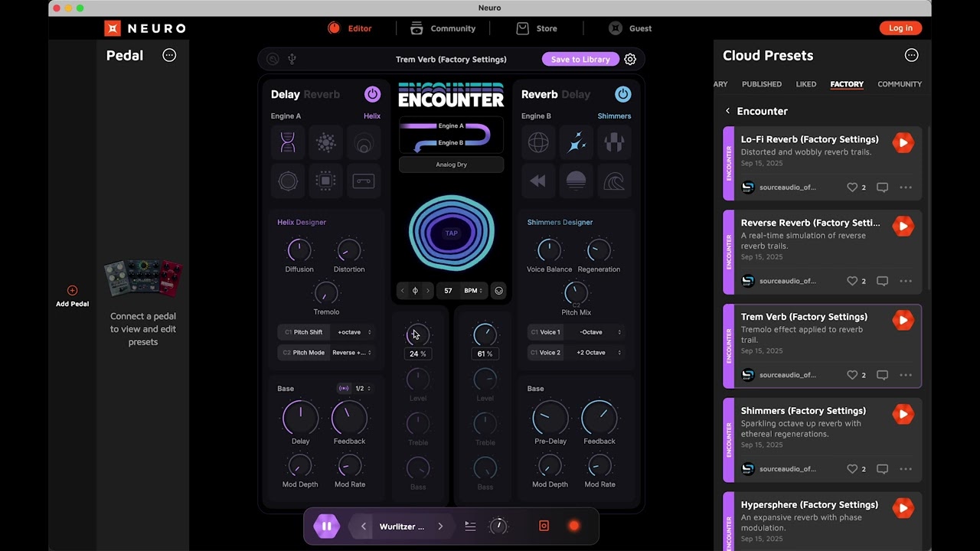The height and width of the screenshot is (551, 980).
Task: Open the BPM unit dropdown
Action: coord(473,291)
